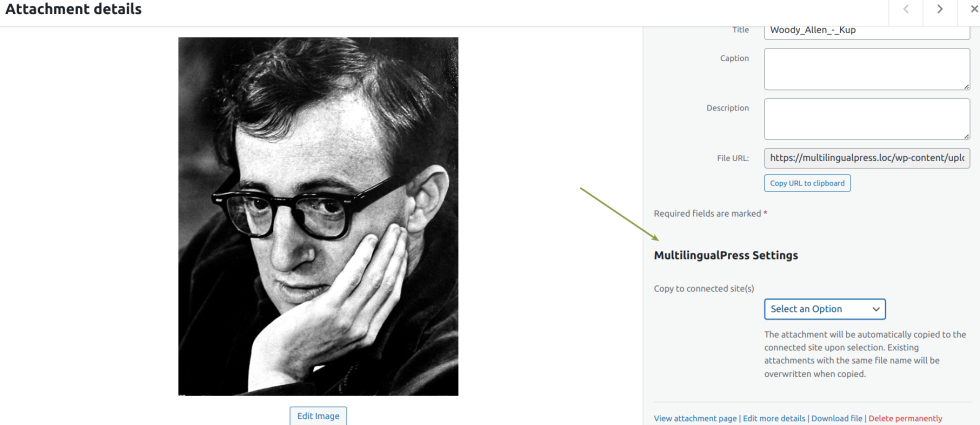Image resolution: width=980 pixels, height=425 pixels.
Task: Go to the next attachment arrow
Action: [939, 9]
